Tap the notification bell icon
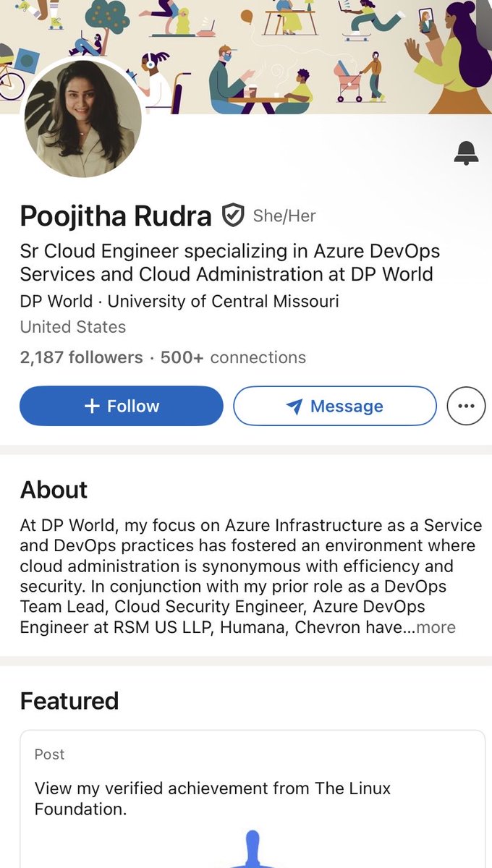Screen dimensions: 492x868 coord(467,153)
